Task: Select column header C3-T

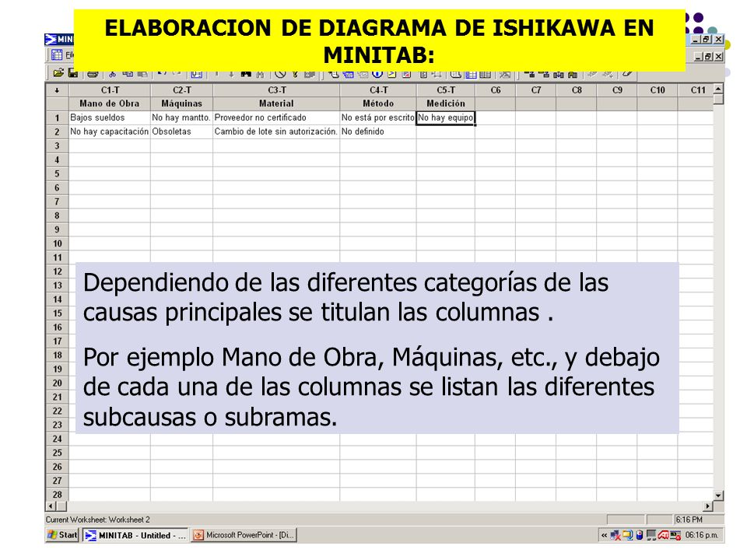Action: (x=276, y=90)
